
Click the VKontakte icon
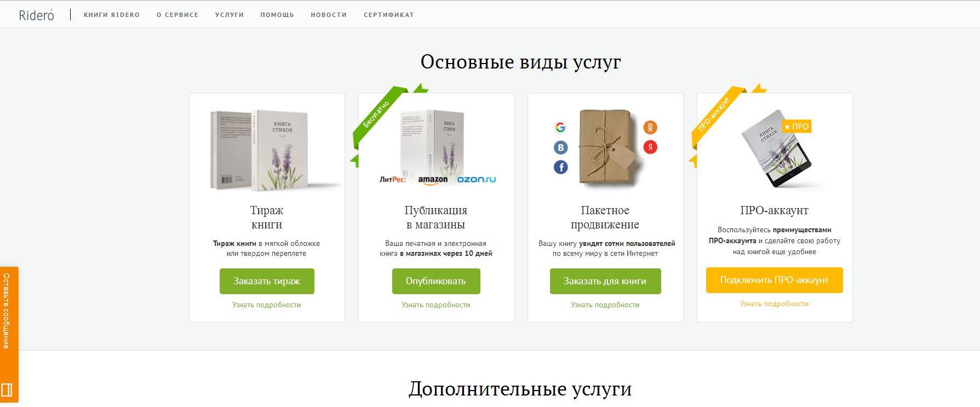pos(560,147)
